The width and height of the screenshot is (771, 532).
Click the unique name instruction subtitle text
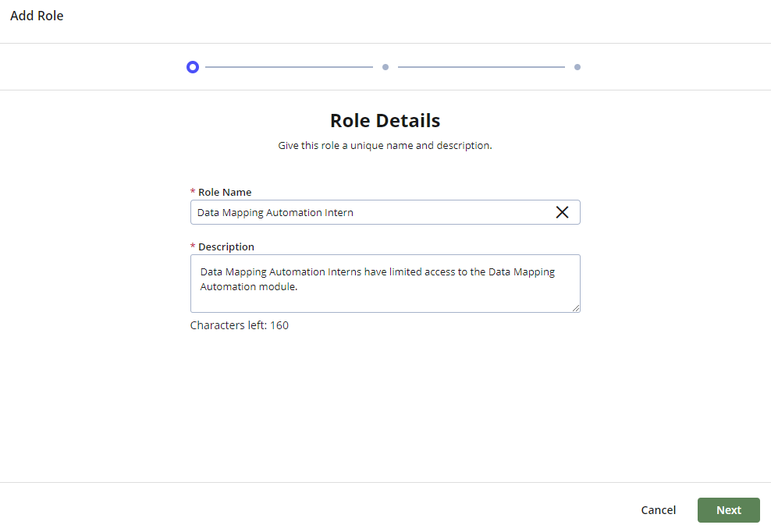[385, 145]
